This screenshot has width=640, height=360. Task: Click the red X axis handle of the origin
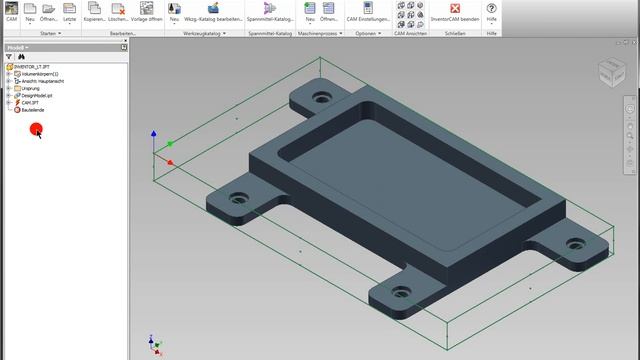tap(171, 162)
